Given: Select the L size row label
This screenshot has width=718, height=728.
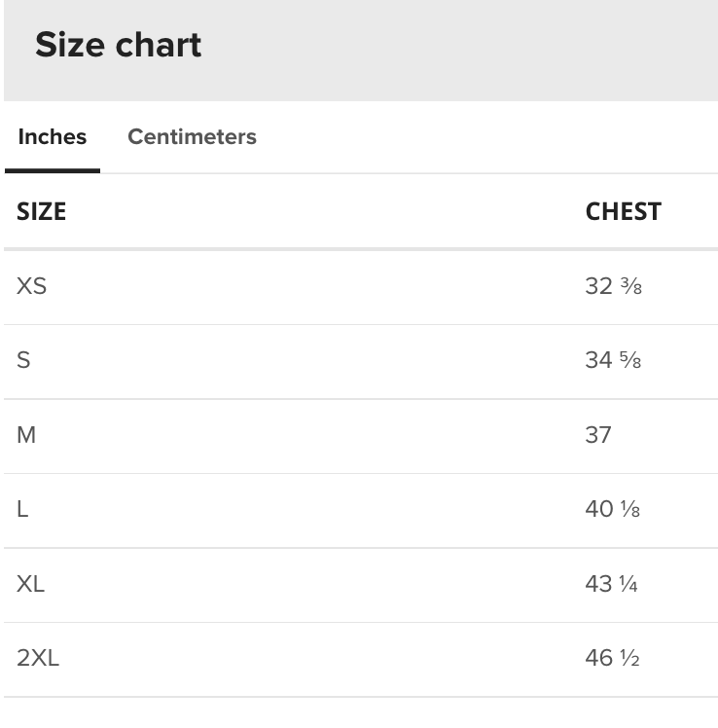Looking at the screenshot, I should (x=22, y=509).
